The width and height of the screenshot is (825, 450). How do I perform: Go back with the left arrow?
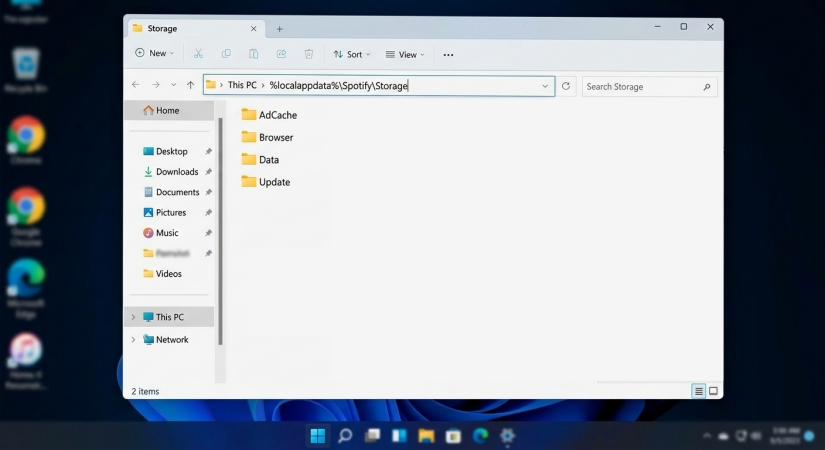pyautogui.click(x=136, y=85)
